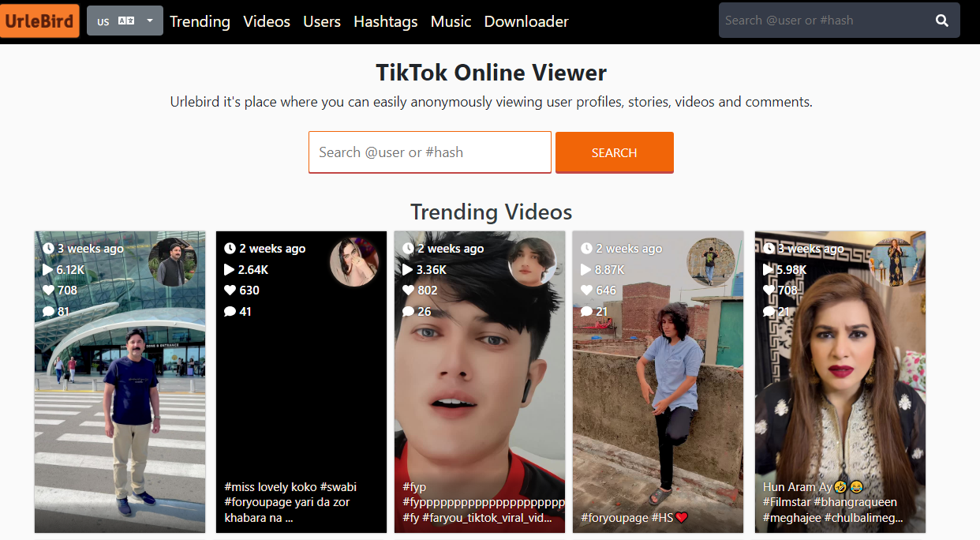This screenshot has height=540, width=980.
Task: Click the clock icon on the 2.64K video
Action: tap(230, 249)
